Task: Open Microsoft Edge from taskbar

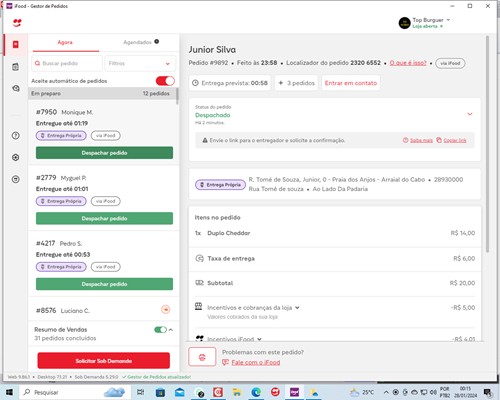Action: pos(256,392)
